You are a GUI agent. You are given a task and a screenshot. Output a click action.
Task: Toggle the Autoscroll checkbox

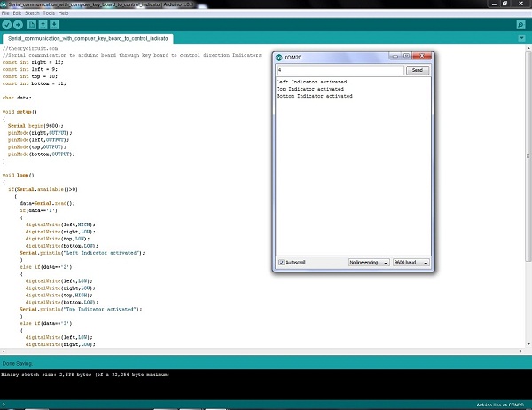[281, 262]
